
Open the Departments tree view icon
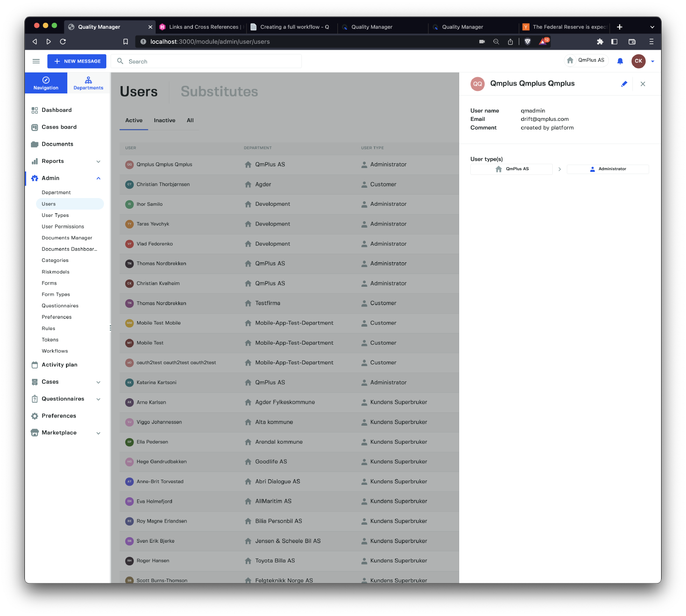(x=88, y=81)
